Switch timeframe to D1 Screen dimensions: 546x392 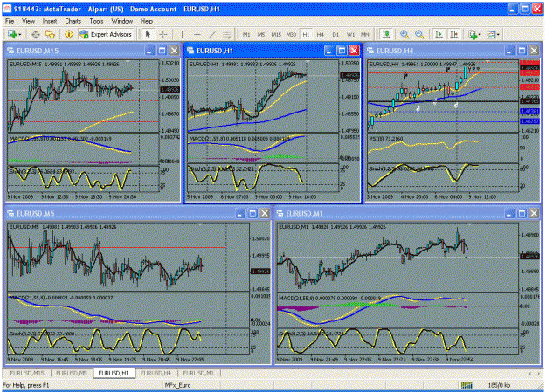click(x=335, y=34)
